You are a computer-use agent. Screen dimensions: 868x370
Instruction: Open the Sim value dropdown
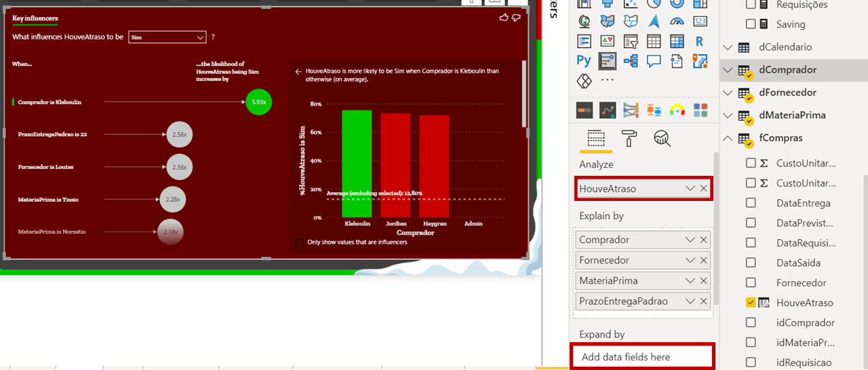[199, 37]
